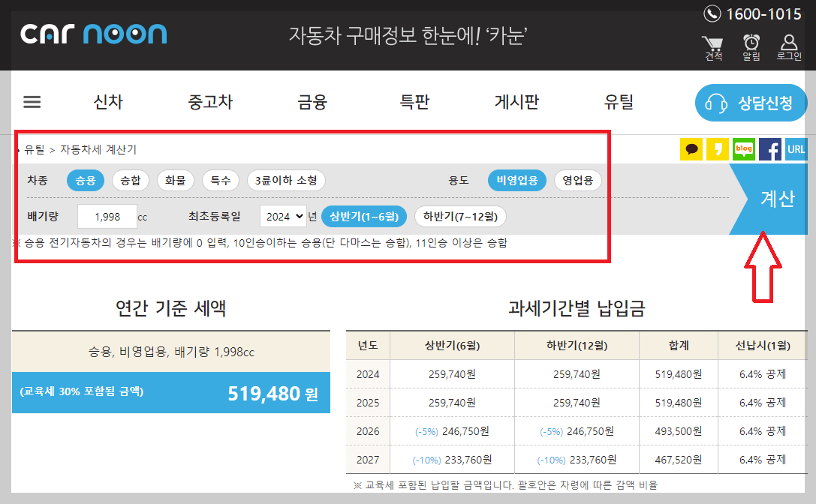Copy the page address with the URL icon
Viewport: 816px width, 504px height.
click(x=796, y=149)
